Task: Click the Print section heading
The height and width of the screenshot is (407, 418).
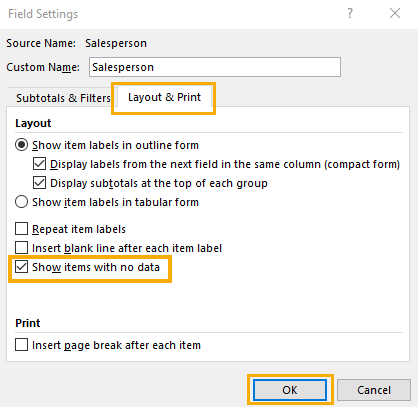Action: click(28, 323)
